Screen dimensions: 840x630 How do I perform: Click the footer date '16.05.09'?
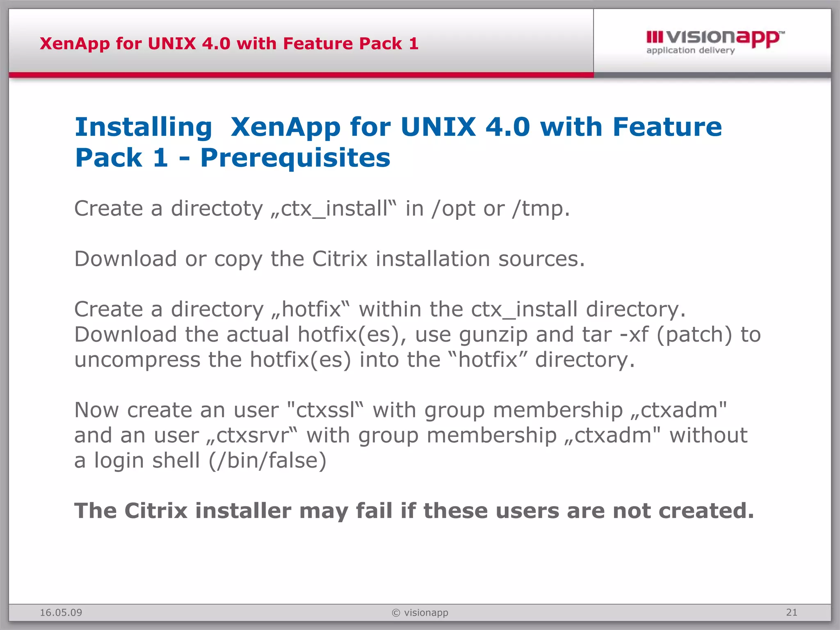coord(61,613)
